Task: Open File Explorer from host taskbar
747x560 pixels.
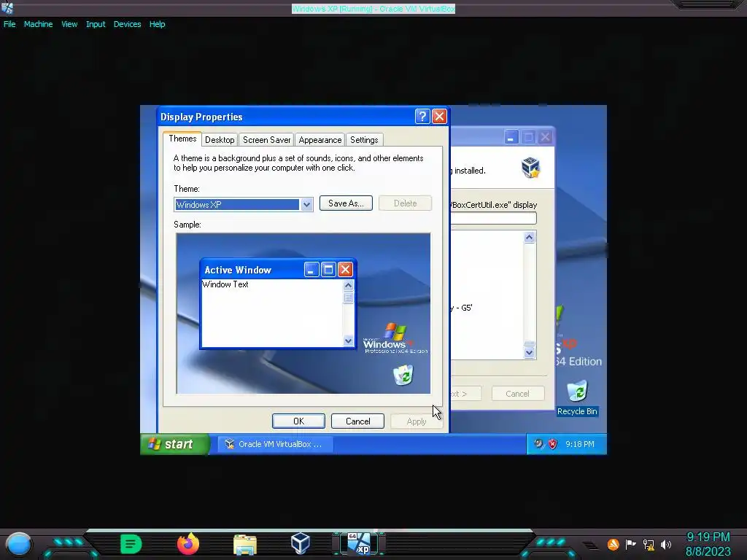Action: click(x=245, y=544)
